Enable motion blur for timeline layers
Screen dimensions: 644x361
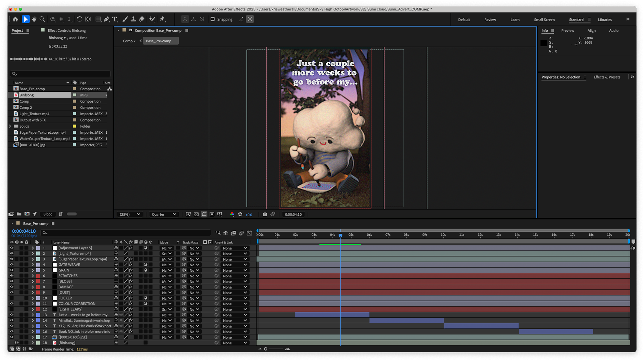pyautogui.click(x=241, y=233)
